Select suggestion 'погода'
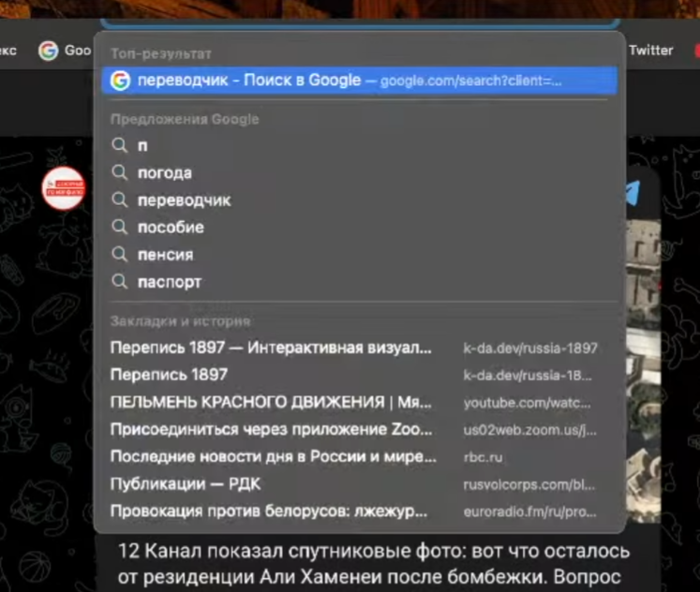Image resolution: width=700 pixels, height=592 pixels. (x=360, y=172)
